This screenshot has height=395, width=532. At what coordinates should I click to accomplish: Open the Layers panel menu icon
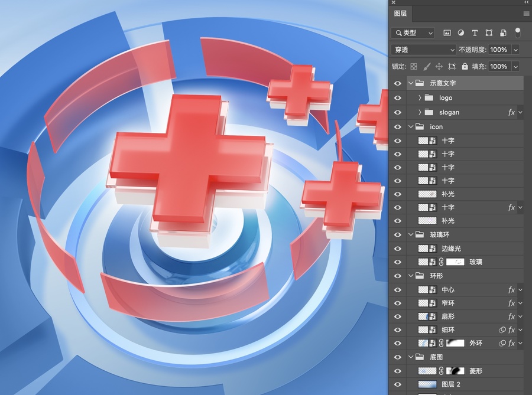[x=527, y=14]
